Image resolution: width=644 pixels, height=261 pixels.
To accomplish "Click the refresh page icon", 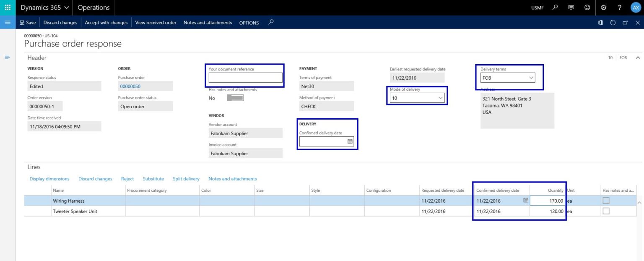I will (x=613, y=23).
